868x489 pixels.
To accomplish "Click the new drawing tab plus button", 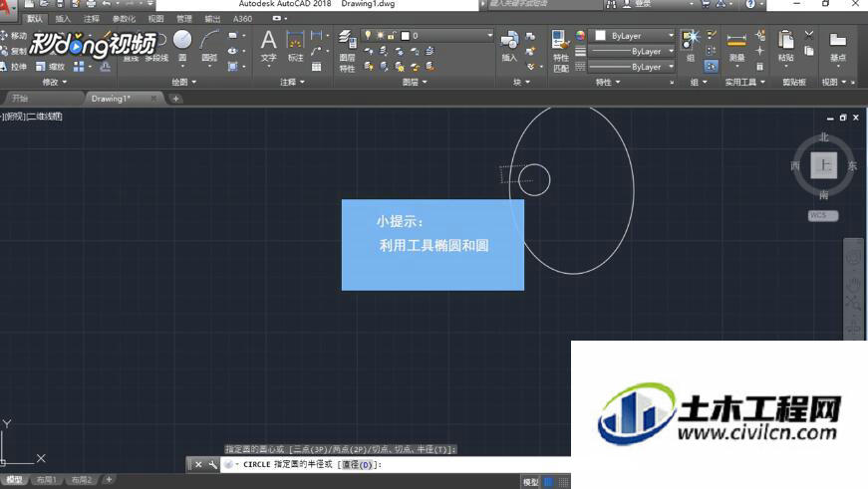I will [175, 99].
